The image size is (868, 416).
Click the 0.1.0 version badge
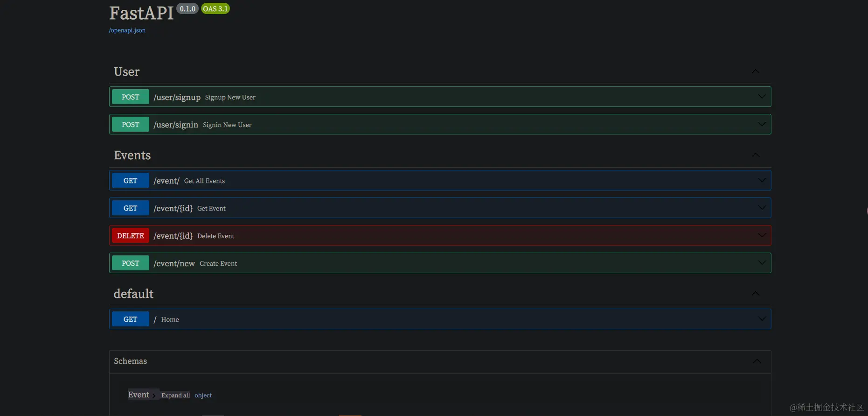click(187, 9)
